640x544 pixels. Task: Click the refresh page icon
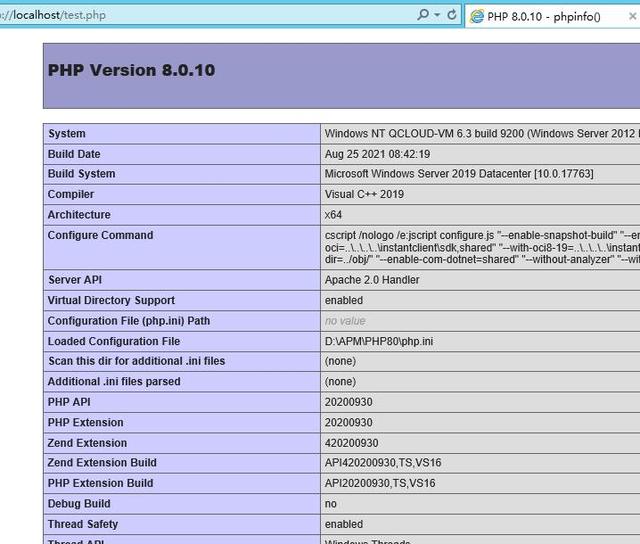click(452, 15)
